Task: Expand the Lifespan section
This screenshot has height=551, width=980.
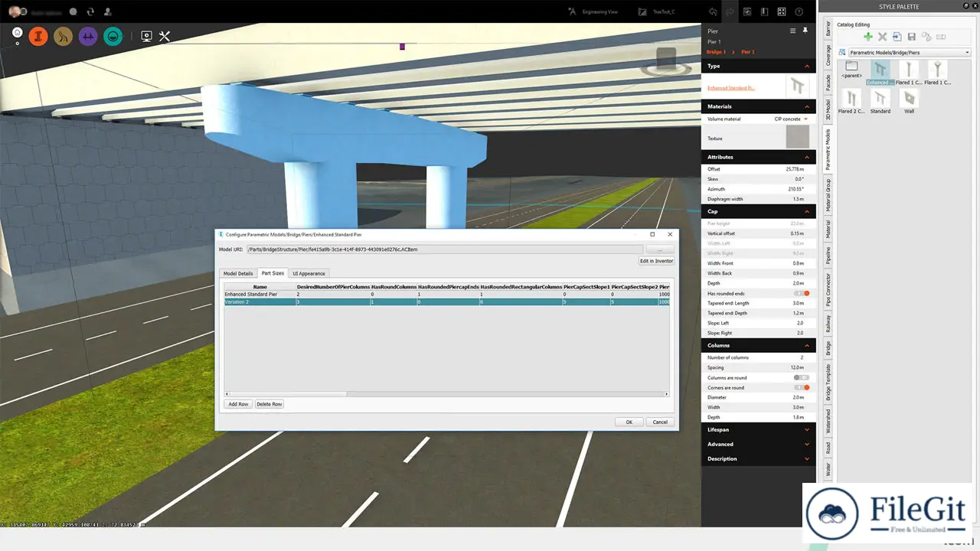Action: pos(806,429)
